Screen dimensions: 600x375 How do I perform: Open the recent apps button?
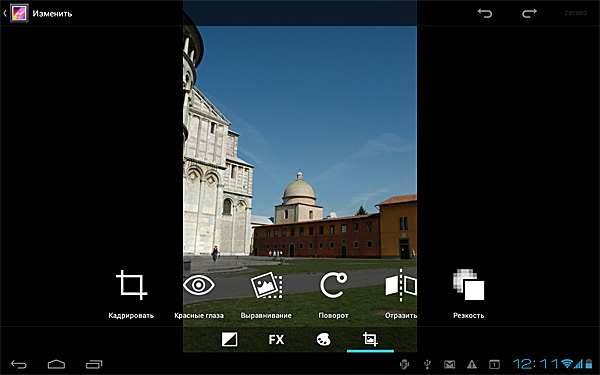[x=94, y=364]
